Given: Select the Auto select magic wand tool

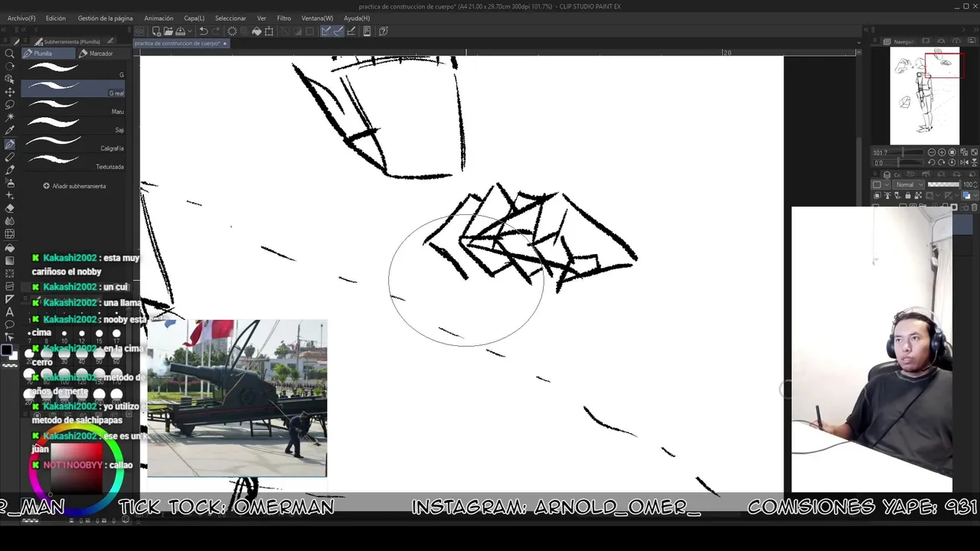Looking at the screenshot, I should click(x=10, y=118).
